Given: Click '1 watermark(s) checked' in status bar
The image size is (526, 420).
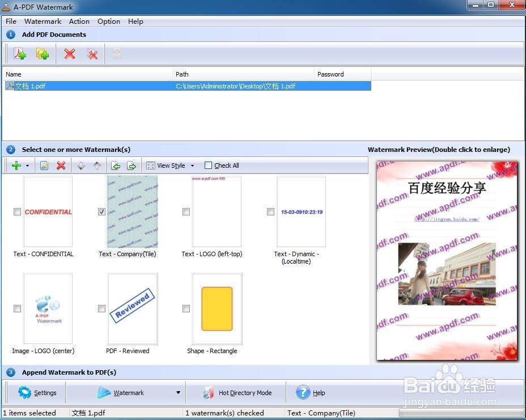Looking at the screenshot, I should tap(224, 413).
